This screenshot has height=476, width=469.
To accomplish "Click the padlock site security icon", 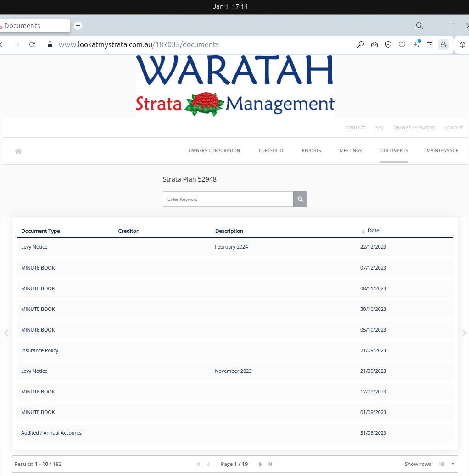I will [50, 44].
